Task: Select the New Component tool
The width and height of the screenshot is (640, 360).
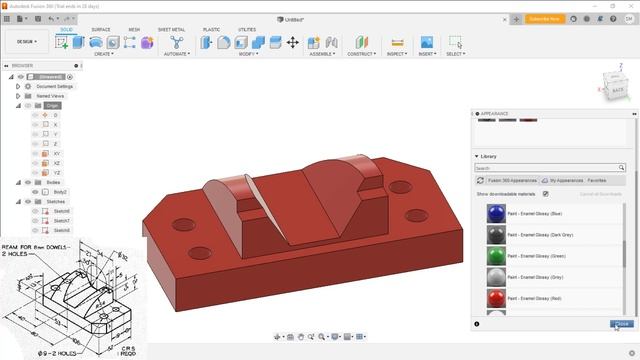Action: point(314,42)
